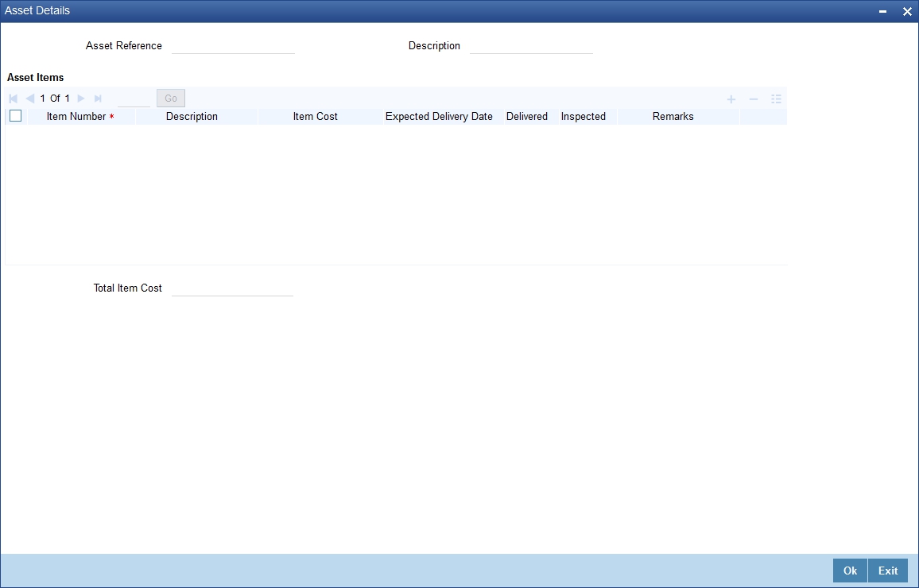This screenshot has width=919, height=588.
Task: Go to last page of Asset Items
Action: point(98,99)
